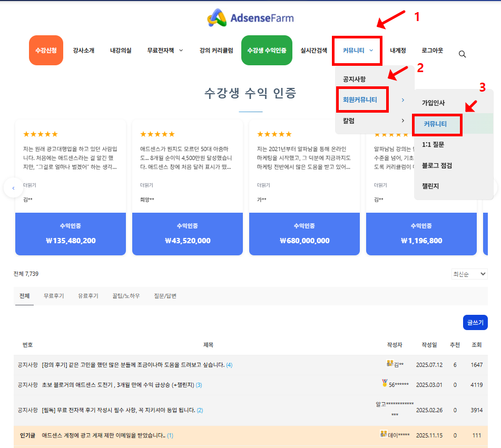The height and width of the screenshot is (448, 501).
Task: Click the green 수강생 수익인증 button
Action: point(267,51)
